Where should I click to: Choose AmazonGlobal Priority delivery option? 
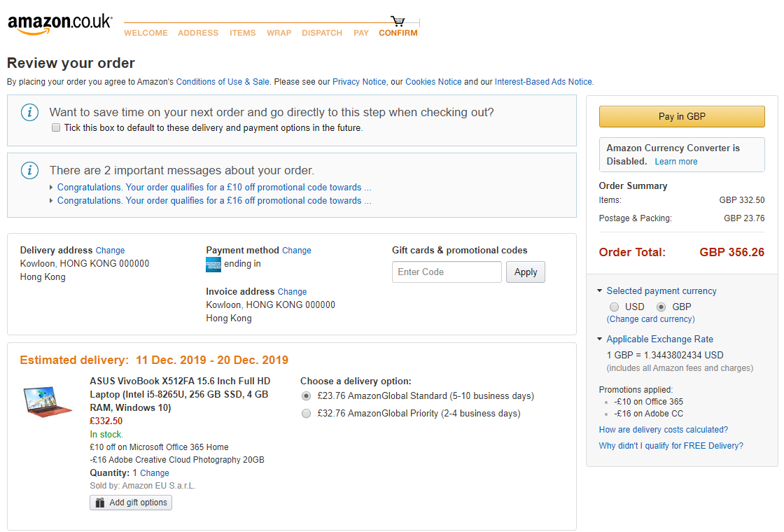306,414
